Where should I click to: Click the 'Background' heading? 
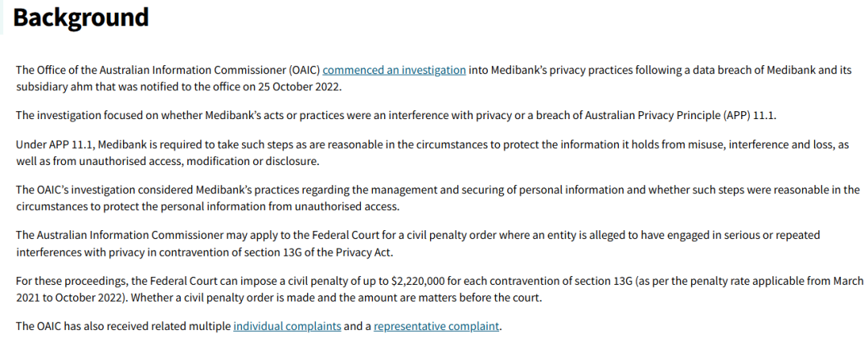[x=81, y=18]
